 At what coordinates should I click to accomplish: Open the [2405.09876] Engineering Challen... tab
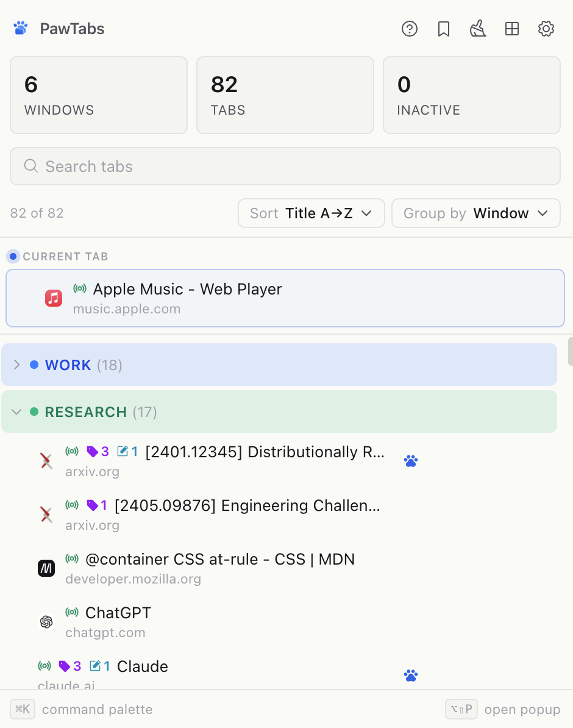click(247, 505)
